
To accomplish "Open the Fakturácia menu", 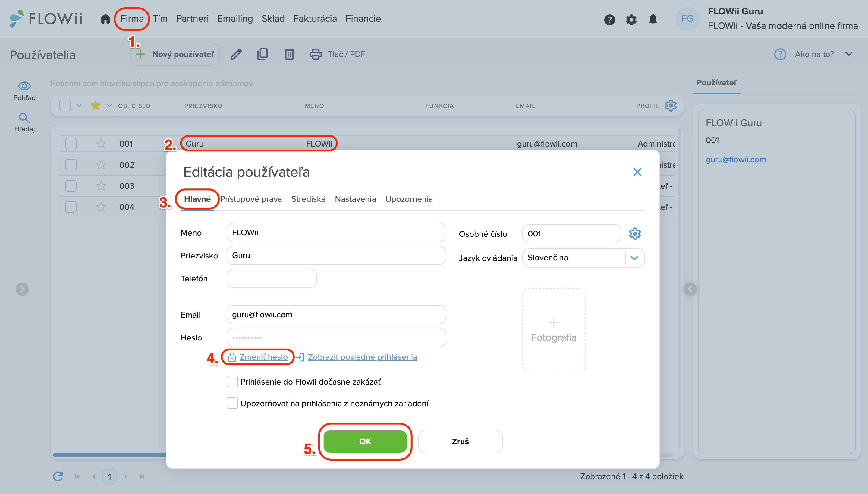I will pyautogui.click(x=315, y=19).
